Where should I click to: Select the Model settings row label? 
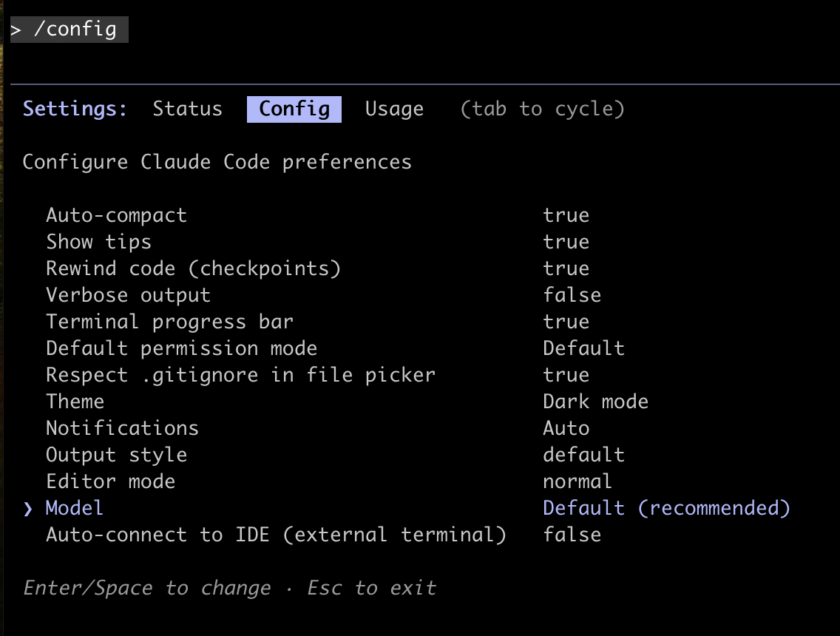coord(74,508)
